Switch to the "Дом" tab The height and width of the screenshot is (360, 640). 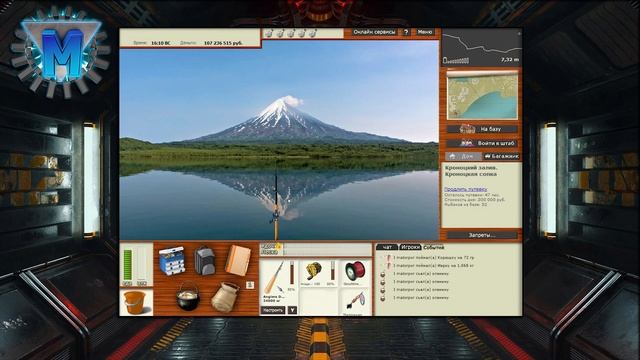[x=463, y=156]
